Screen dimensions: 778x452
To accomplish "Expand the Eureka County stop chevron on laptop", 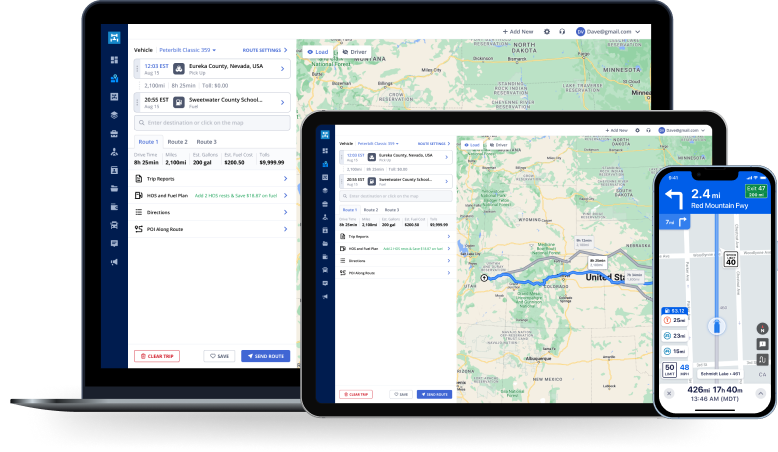I will click(283, 69).
